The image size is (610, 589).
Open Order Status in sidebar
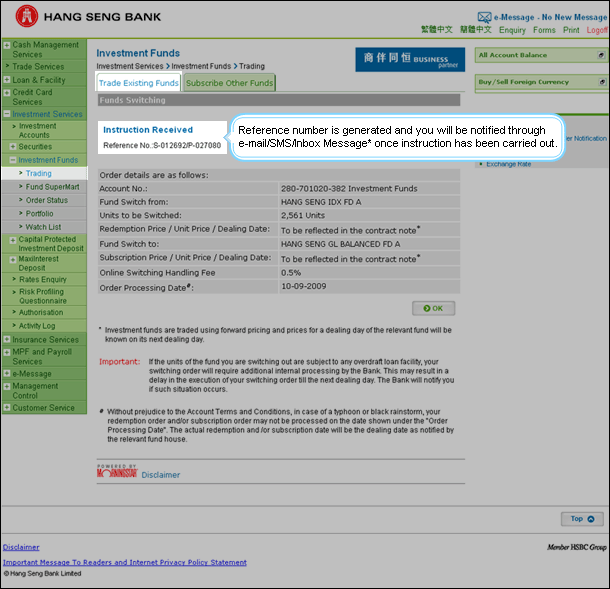47,200
